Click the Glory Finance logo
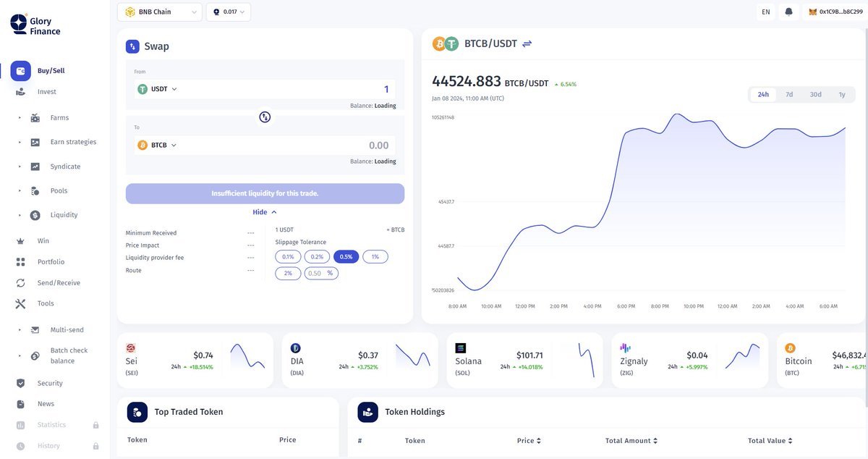 click(x=36, y=24)
